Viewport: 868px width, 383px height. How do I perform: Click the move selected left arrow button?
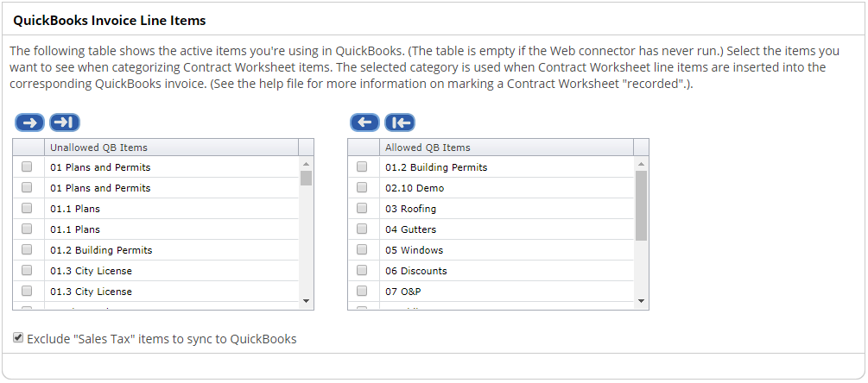coord(364,122)
